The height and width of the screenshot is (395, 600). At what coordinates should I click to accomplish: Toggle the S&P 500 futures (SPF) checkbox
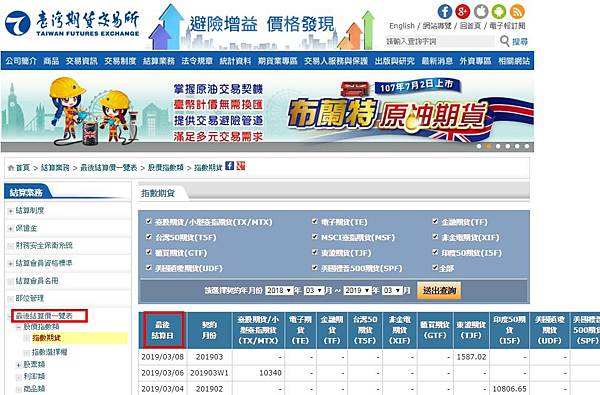pos(315,267)
